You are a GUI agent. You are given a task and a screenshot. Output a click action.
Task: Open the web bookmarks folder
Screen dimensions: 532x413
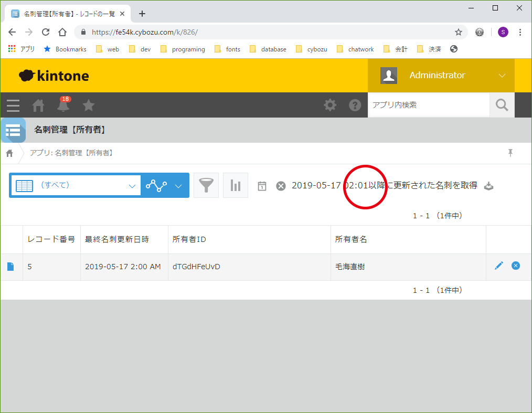108,49
